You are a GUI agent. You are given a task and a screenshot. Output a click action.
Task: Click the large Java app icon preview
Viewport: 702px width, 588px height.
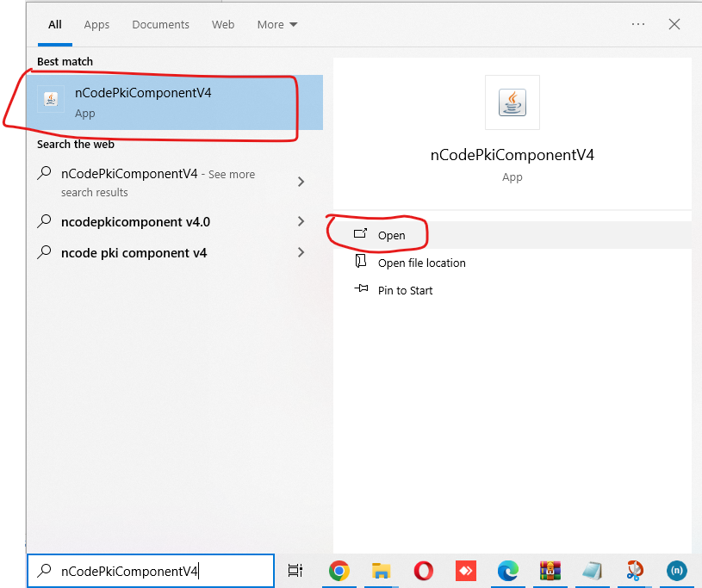pyautogui.click(x=513, y=102)
